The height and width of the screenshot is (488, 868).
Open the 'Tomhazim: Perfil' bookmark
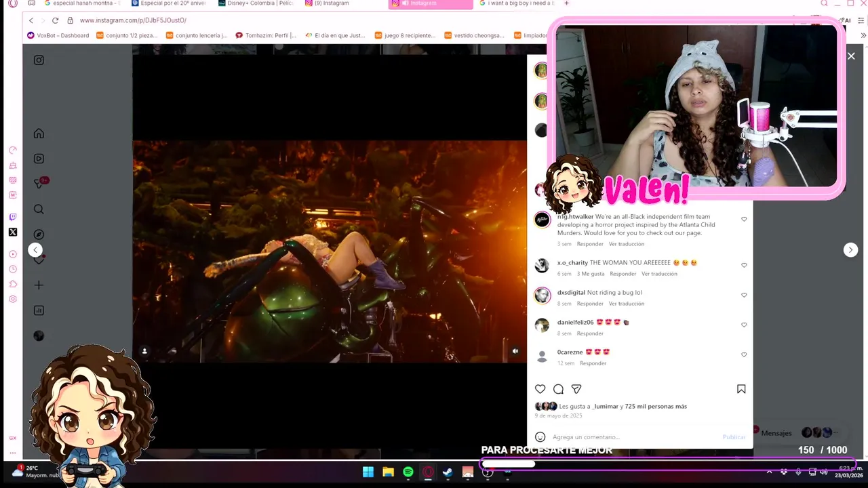(x=266, y=35)
